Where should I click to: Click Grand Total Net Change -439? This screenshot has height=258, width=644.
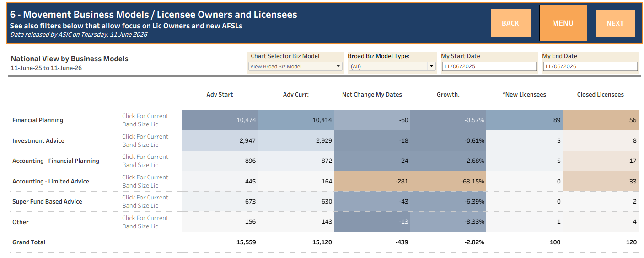(x=372, y=242)
